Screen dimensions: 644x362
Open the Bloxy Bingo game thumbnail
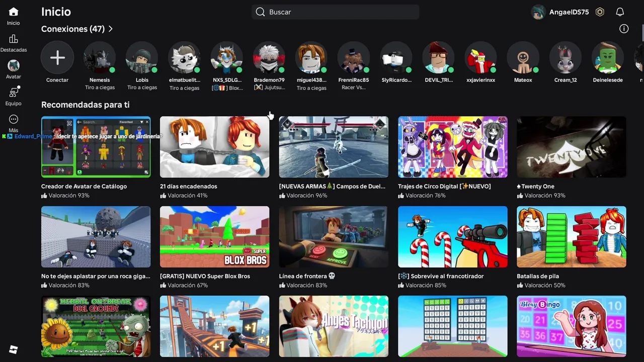pos(572,326)
